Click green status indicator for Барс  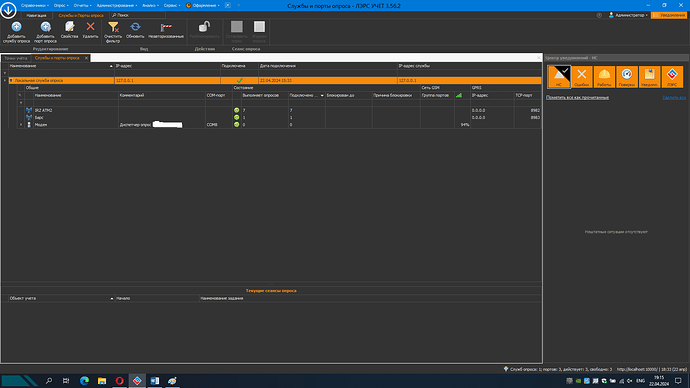pos(236,117)
